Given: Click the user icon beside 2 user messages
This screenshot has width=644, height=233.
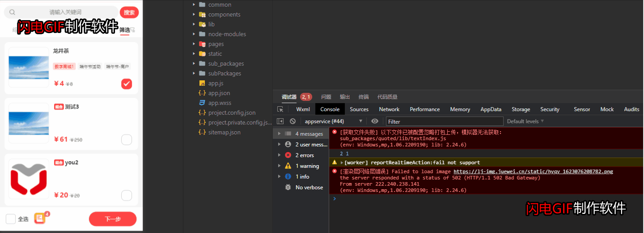Looking at the screenshot, I should click(288, 145).
